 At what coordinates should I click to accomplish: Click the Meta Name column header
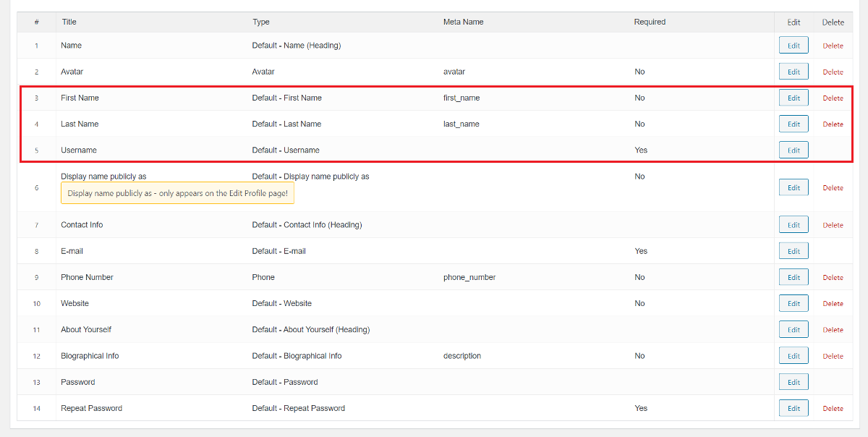click(463, 22)
